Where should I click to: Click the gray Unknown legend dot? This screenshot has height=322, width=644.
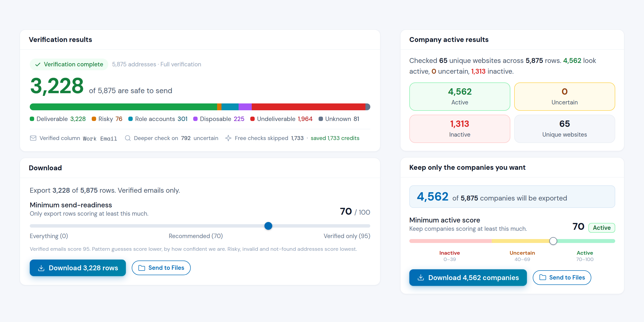point(321,119)
